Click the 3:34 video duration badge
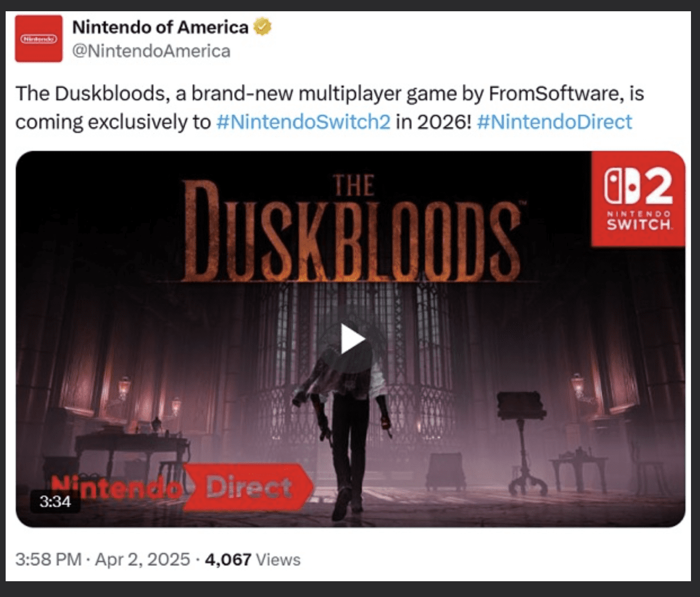This screenshot has width=700, height=597. point(55,501)
